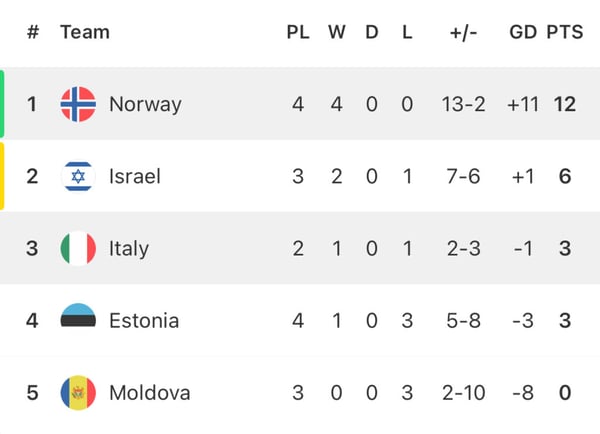The height and width of the screenshot is (434, 600).
Task: Select the Italy team name
Action: [x=129, y=248]
